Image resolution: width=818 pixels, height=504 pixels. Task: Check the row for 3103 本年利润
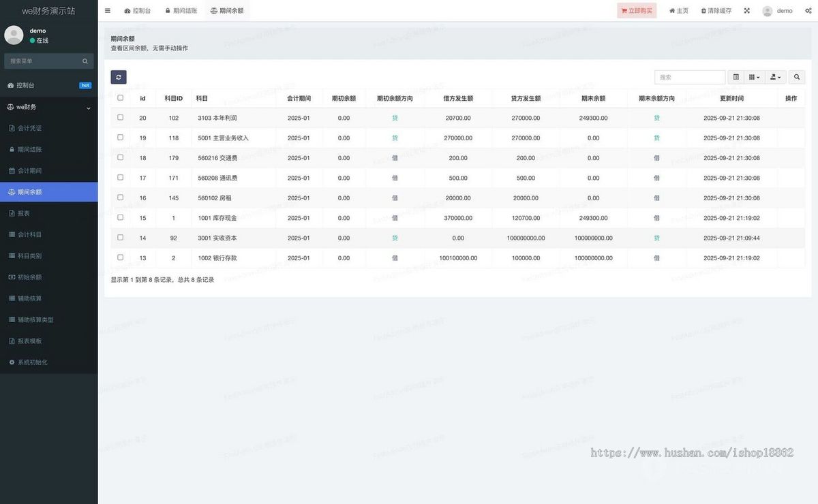pyautogui.click(x=121, y=117)
